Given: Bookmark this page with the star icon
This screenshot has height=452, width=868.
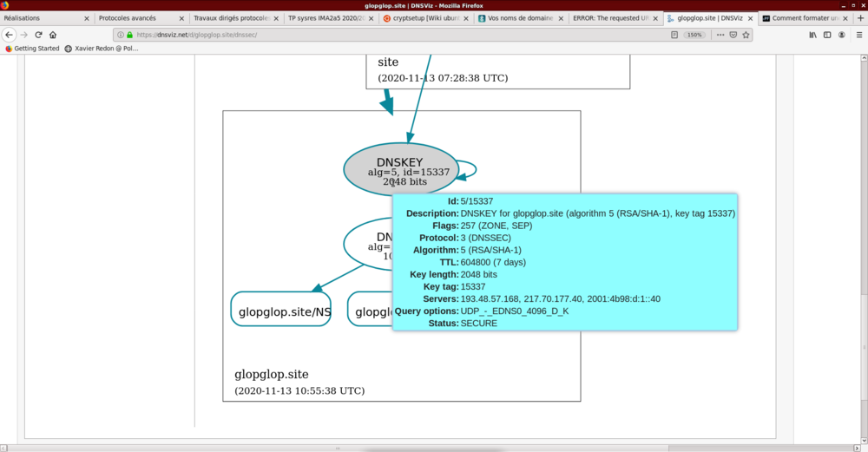Looking at the screenshot, I should pyautogui.click(x=747, y=35).
